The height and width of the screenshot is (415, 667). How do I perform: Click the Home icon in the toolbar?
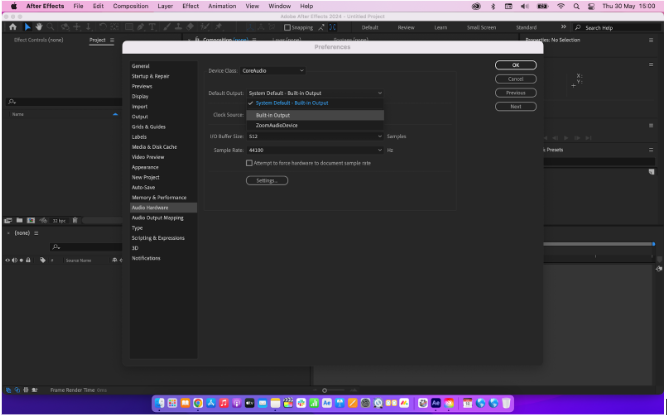coord(13,27)
